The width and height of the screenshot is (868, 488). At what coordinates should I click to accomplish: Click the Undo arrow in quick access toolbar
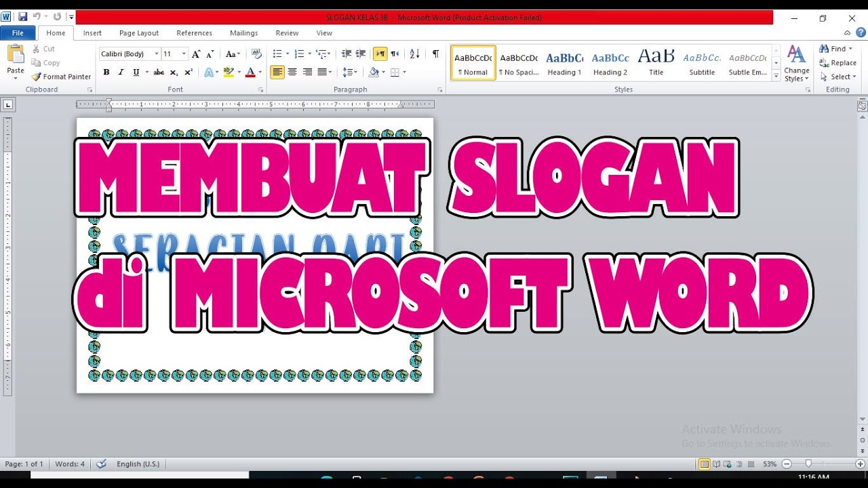38,17
